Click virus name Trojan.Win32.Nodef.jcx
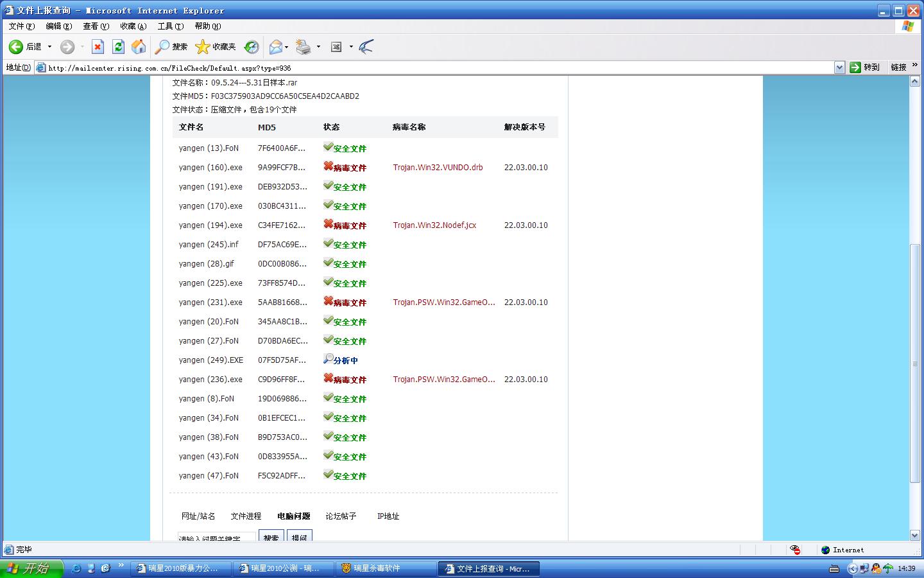This screenshot has height=578, width=924. [x=435, y=225]
